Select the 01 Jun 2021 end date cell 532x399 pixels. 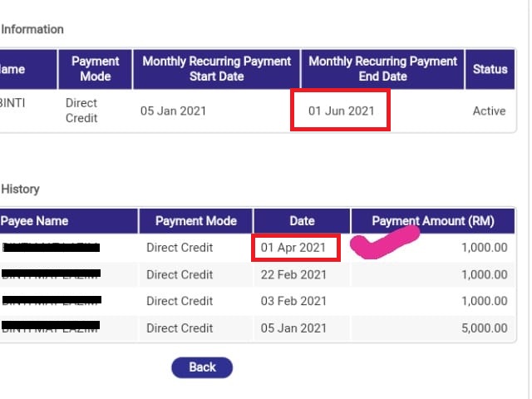pyautogui.click(x=342, y=111)
